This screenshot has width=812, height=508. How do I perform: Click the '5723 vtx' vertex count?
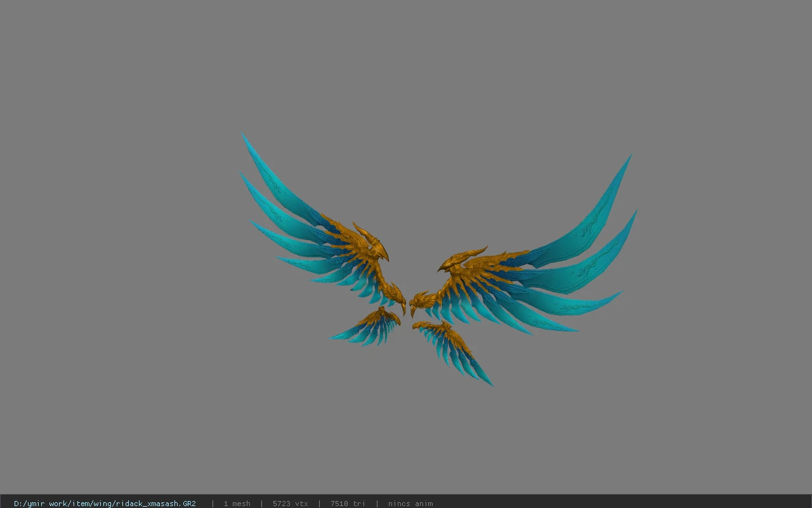(x=291, y=504)
